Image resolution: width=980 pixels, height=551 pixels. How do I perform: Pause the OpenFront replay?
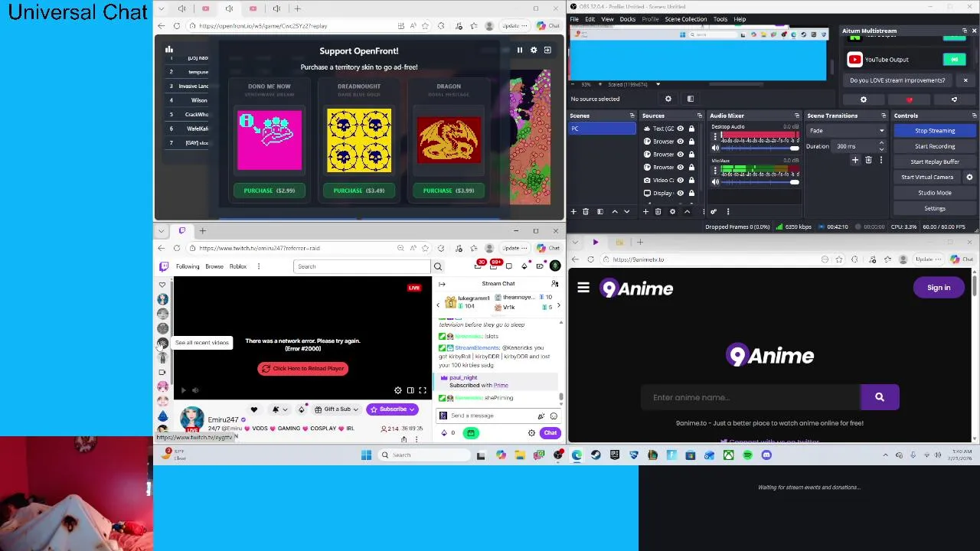[520, 50]
